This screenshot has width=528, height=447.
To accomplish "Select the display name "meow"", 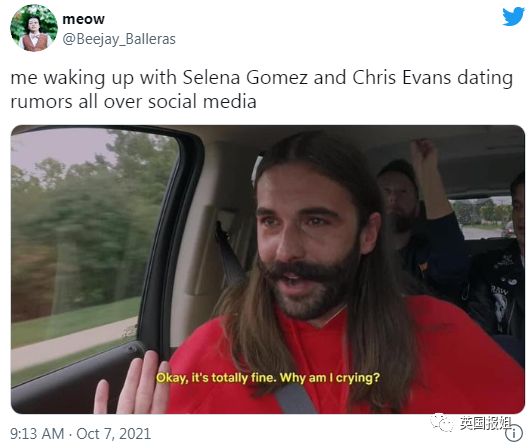I will 84,19.
